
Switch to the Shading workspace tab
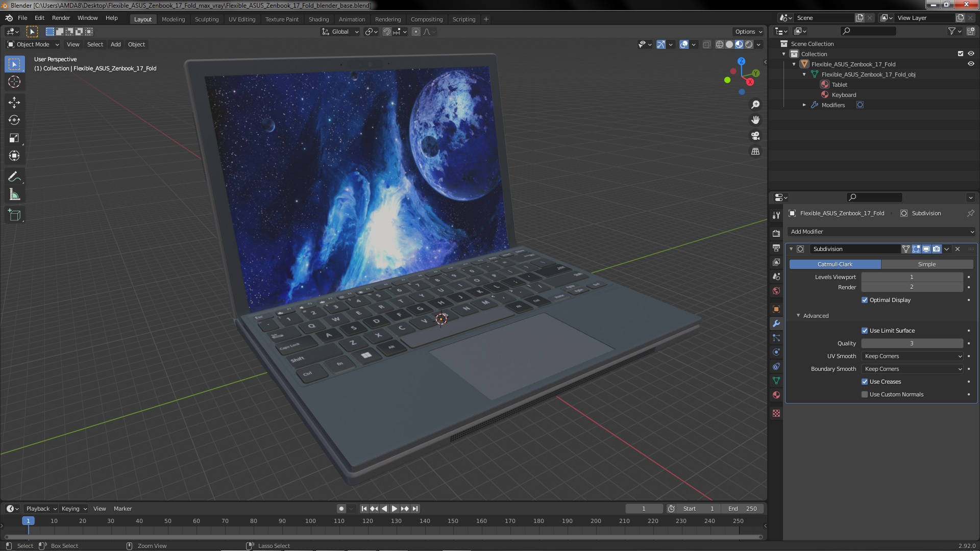tap(318, 19)
